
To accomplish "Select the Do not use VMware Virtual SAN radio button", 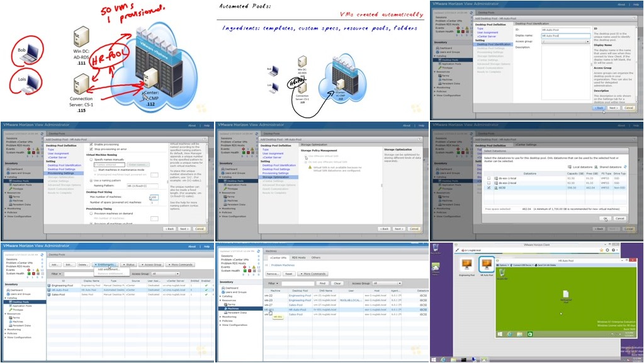I will coord(306,162).
